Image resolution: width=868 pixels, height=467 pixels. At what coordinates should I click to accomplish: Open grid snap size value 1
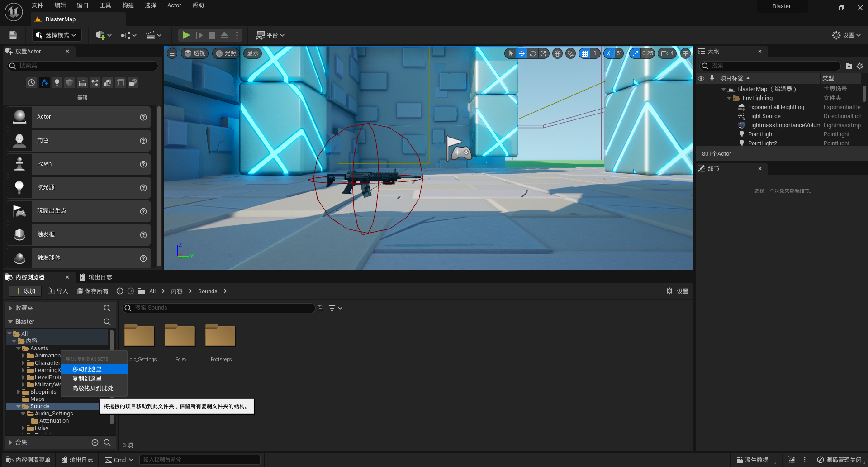tap(595, 53)
